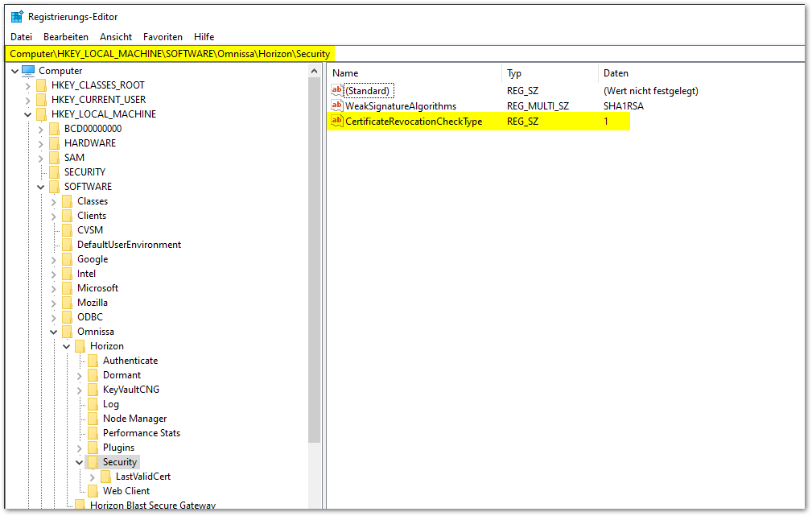The width and height of the screenshot is (812, 516).
Task: Open the Favoriten menu
Action: pyautogui.click(x=163, y=37)
